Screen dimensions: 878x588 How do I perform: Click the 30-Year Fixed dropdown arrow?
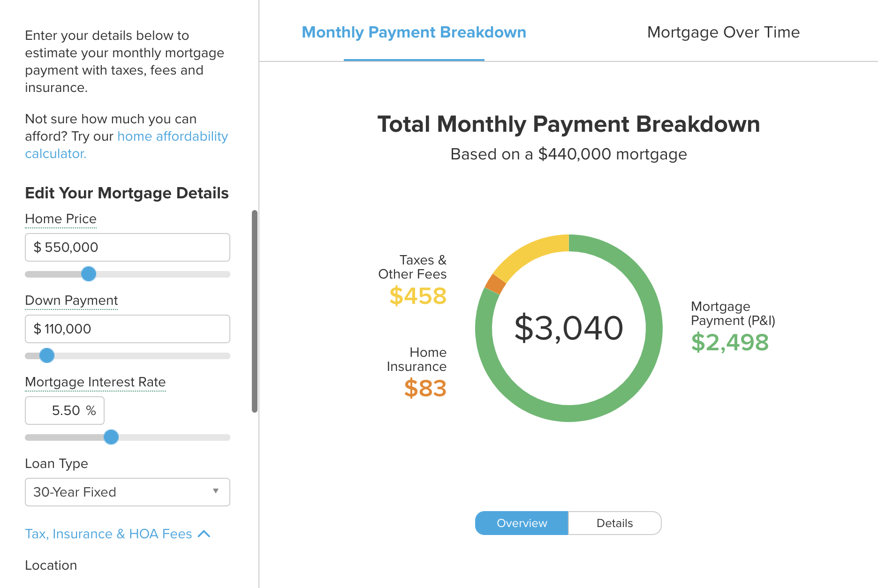[x=216, y=491]
